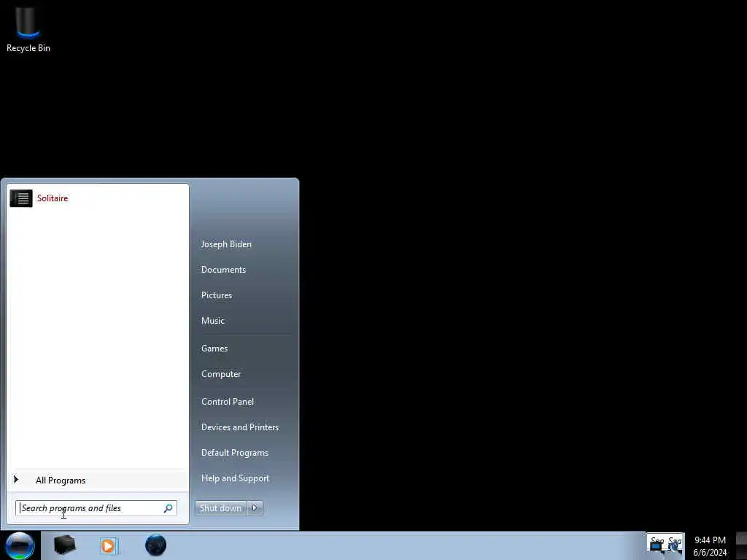Launch Solitaire from the Start menu
This screenshot has width=747, height=560.
point(98,198)
